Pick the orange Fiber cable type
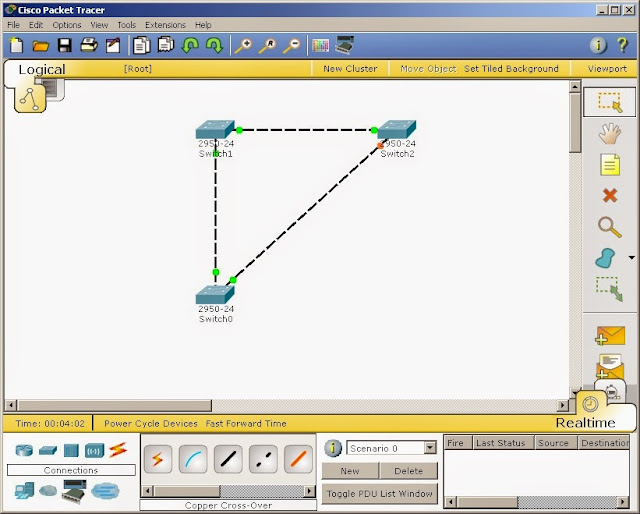 click(x=298, y=459)
